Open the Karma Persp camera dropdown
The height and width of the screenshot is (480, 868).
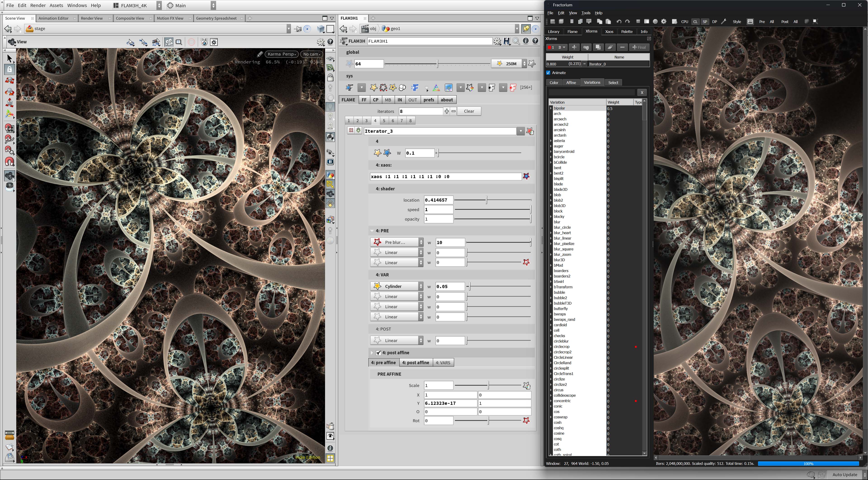[x=281, y=54]
